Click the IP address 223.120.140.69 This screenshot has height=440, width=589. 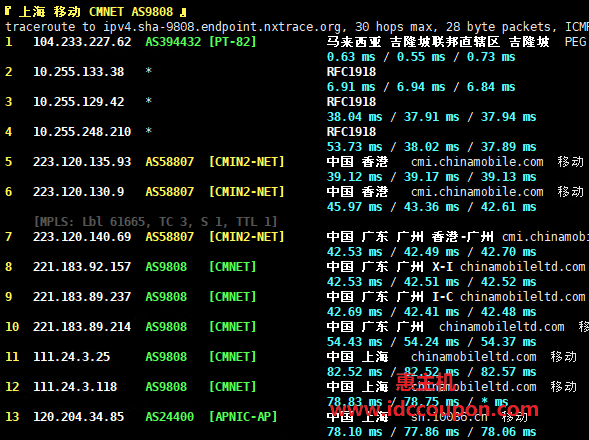click(82, 237)
